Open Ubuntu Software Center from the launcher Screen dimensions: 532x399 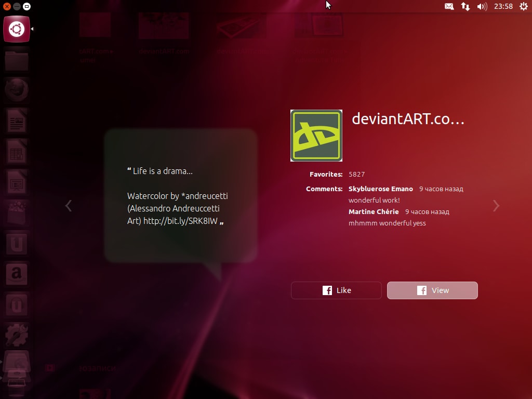coord(16,212)
